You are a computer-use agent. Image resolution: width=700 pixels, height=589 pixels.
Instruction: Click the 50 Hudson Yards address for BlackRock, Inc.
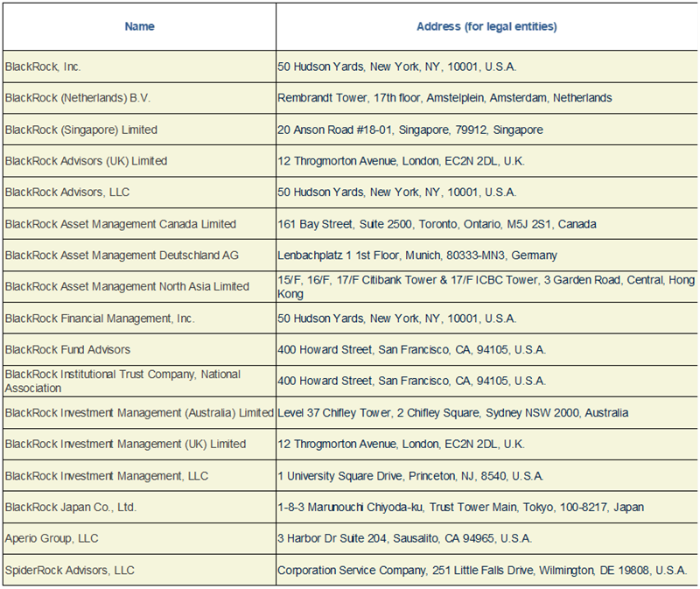tap(486, 67)
